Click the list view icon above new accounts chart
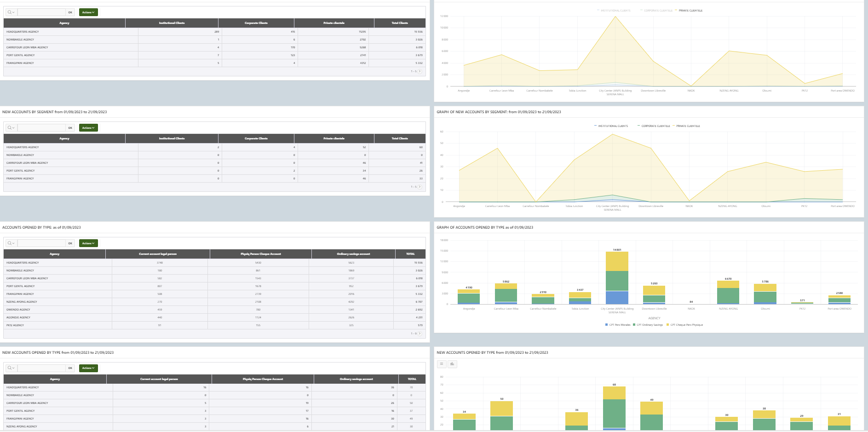868x432 pixels. tap(442, 364)
